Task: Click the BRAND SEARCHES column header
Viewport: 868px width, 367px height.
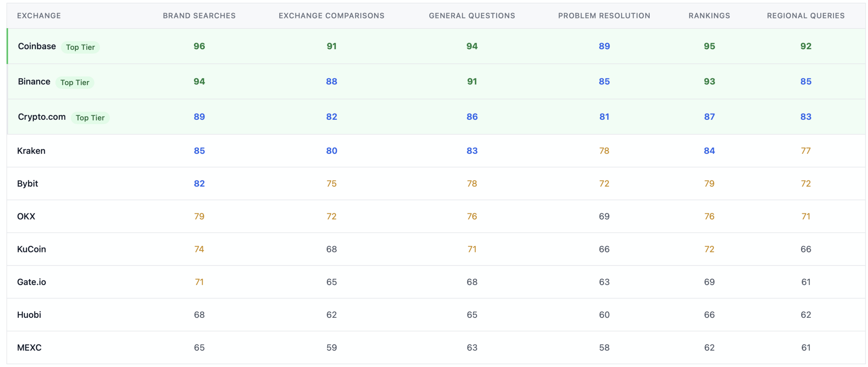Action: [x=199, y=16]
